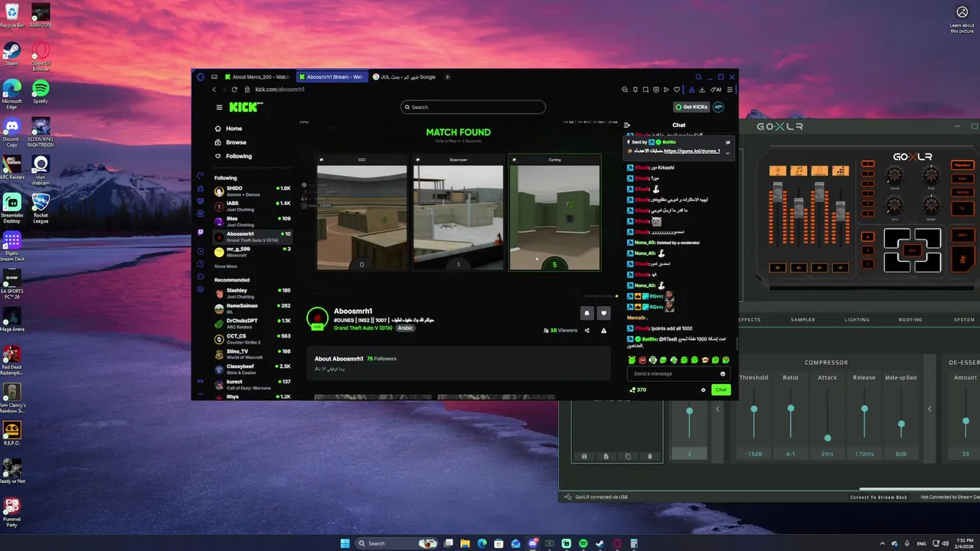980x551 pixels.
Task: Switch to About Mercs_200 browser tab
Action: click(256, 77)
